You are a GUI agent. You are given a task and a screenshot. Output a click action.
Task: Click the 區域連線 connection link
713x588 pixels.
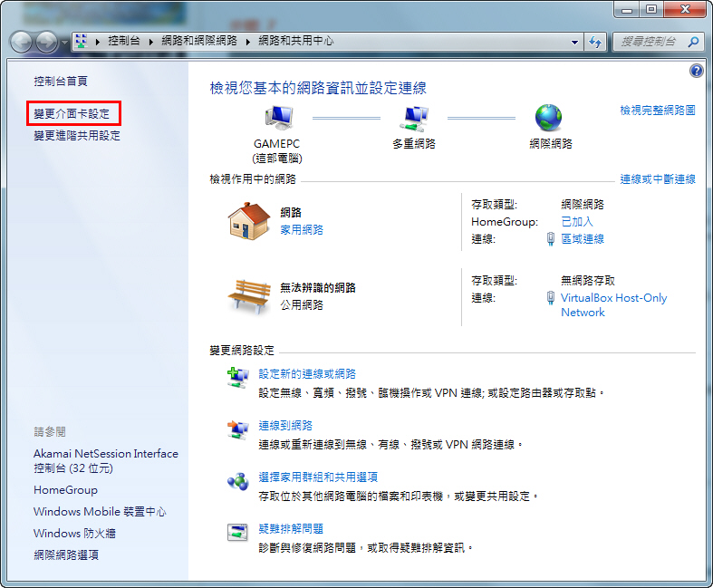pyautogui.click(x=582, y=239)
